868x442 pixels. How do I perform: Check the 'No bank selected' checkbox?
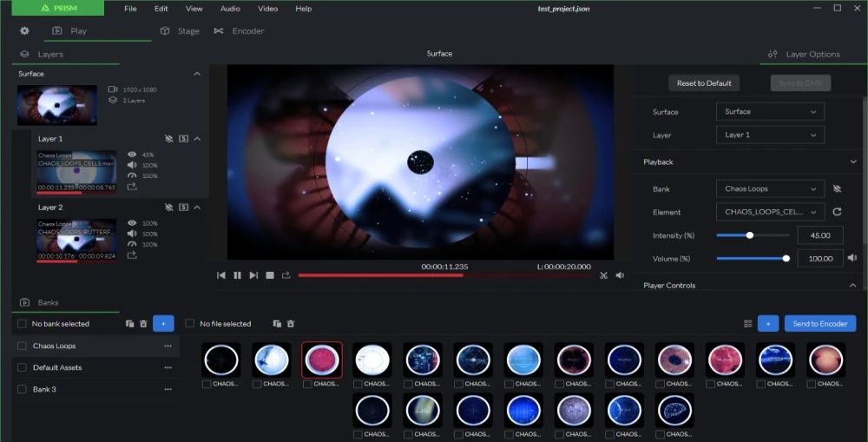point(23,324)
